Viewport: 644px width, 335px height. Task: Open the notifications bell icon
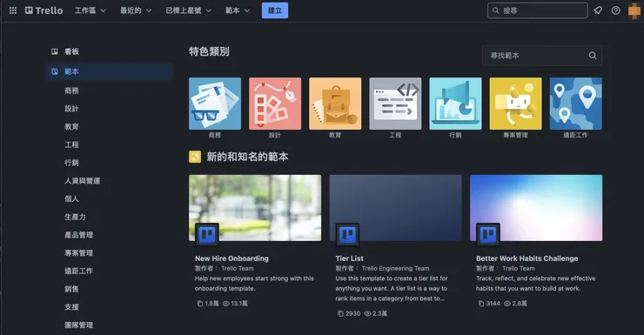click(x=598, y=10)
